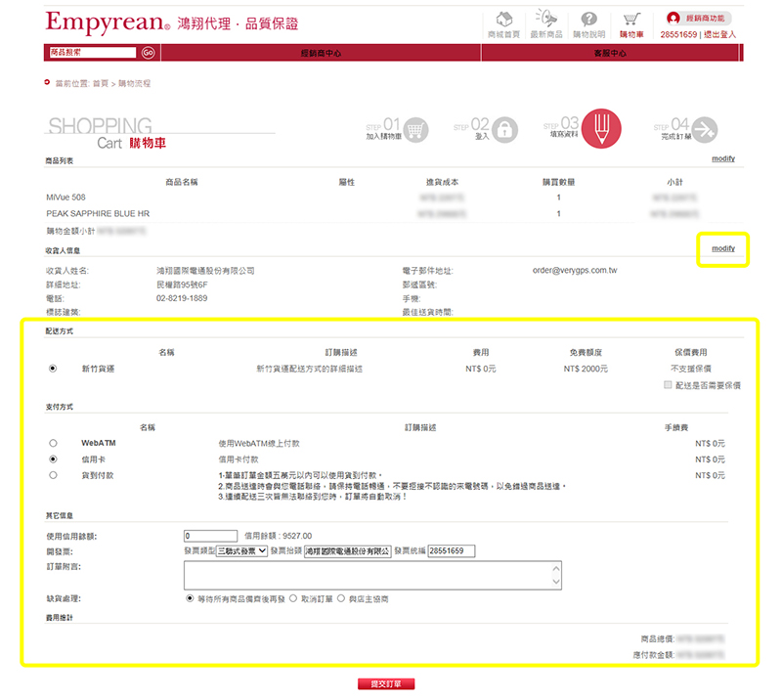Click the 最新商品 megaphone icon

545,21
